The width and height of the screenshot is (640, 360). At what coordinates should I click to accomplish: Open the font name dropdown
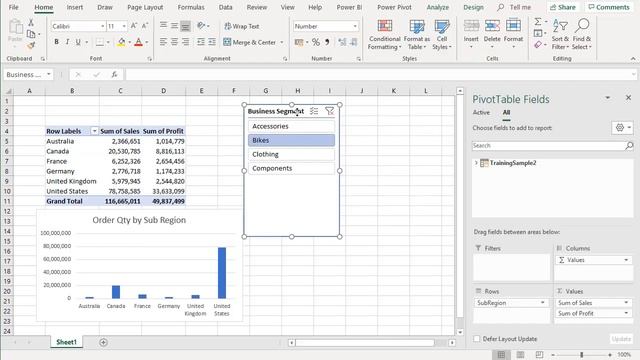coord(102,26)
